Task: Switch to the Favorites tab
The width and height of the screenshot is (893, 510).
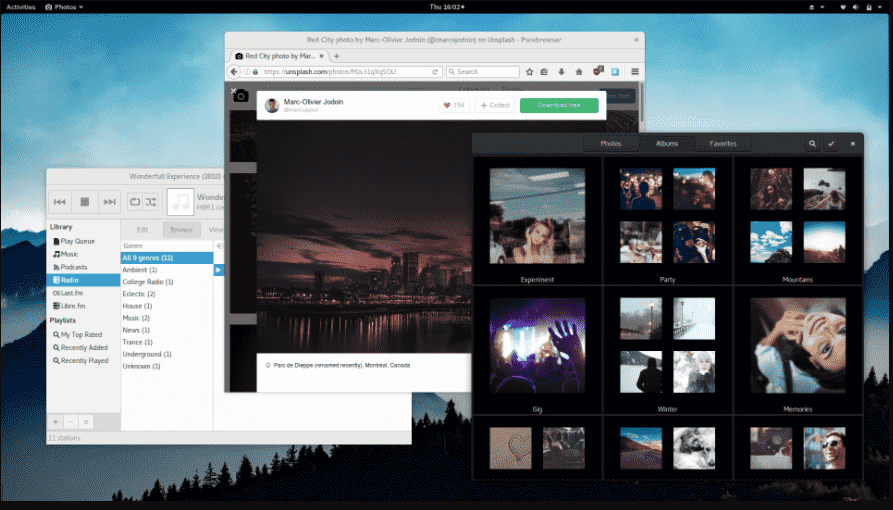Action: pos(723,144)
